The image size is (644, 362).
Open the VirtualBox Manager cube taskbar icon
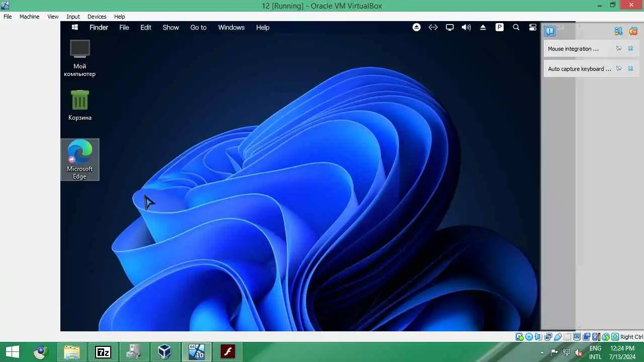coord(165,352)
